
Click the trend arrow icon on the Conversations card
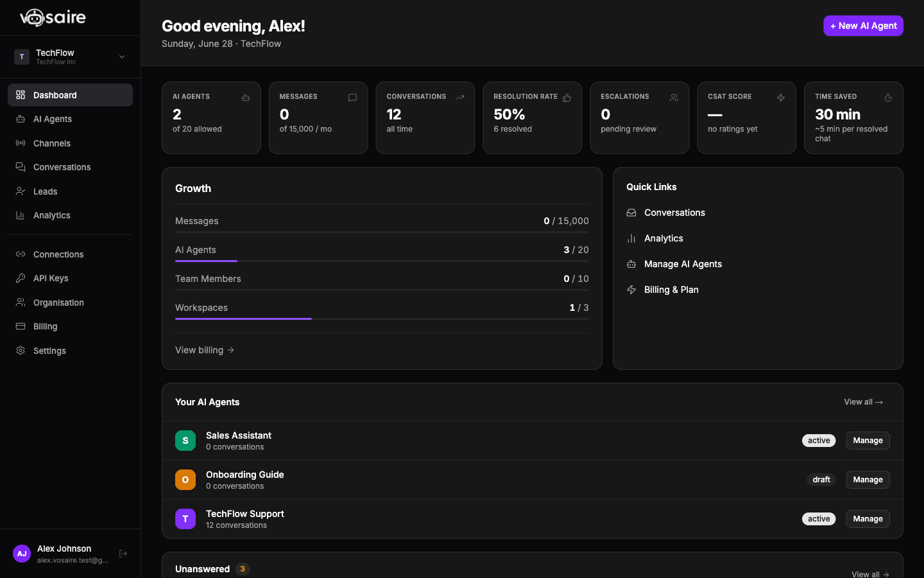tap(460, 98)
